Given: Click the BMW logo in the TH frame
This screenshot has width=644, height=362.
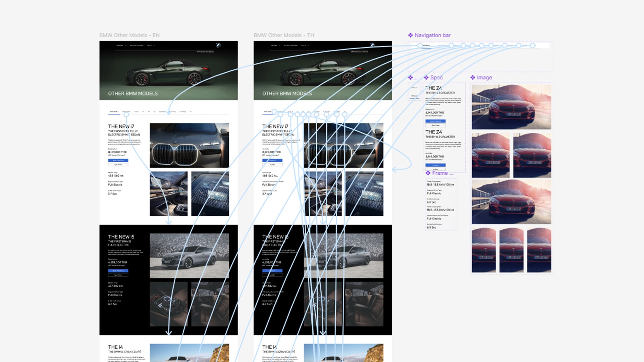Looking at the screenshot, I should 372,45.
